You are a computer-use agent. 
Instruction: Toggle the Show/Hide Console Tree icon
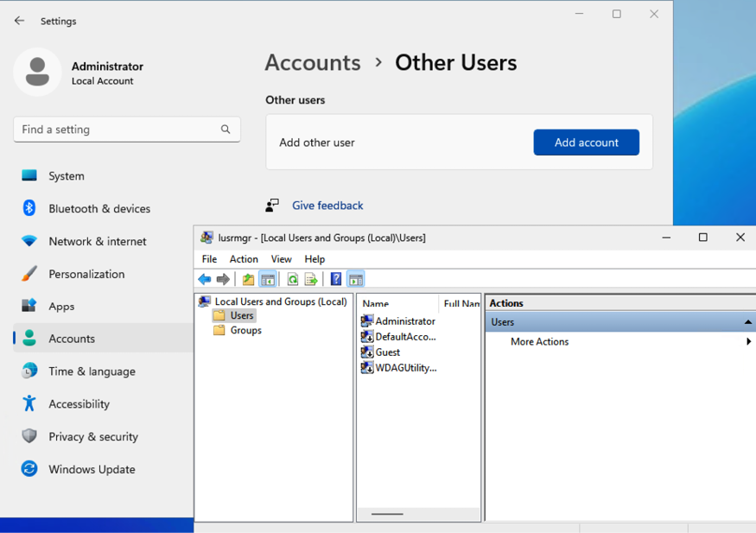coord(269,278)
